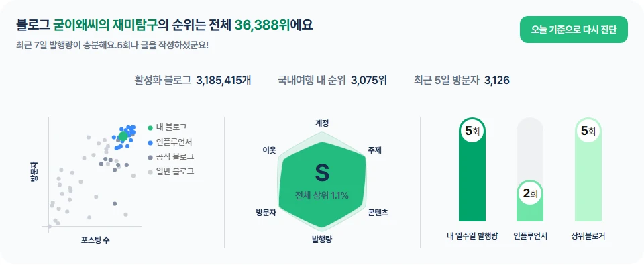Click the 5회 bubble on 내 일주일 발행량 bar

pos(472,131)
